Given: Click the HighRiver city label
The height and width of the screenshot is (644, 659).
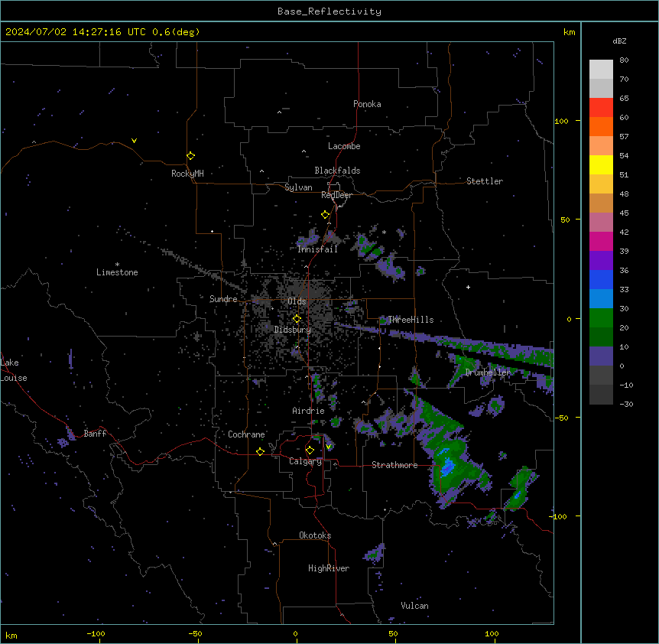Looking at the screenshot, I should pos(329,568).
